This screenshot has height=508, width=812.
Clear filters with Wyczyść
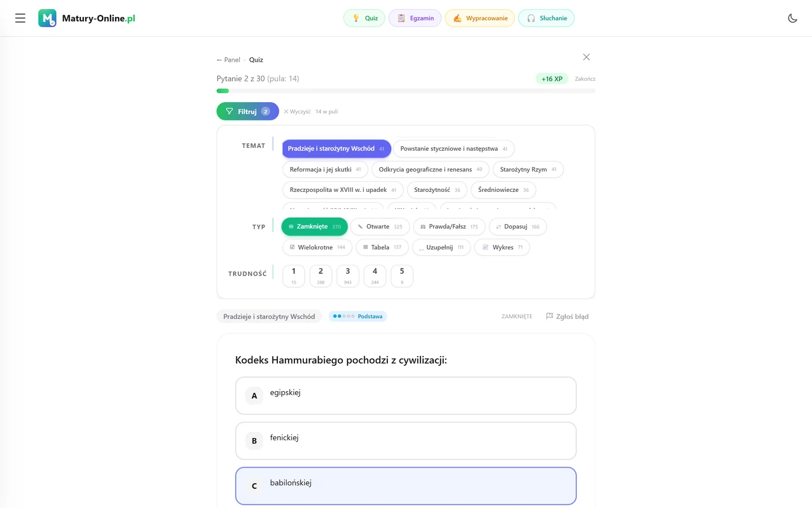[297, 112]
